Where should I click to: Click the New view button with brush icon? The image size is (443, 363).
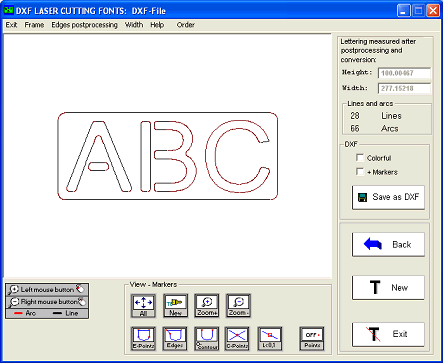pyautogui.click(x=175, y=306)
